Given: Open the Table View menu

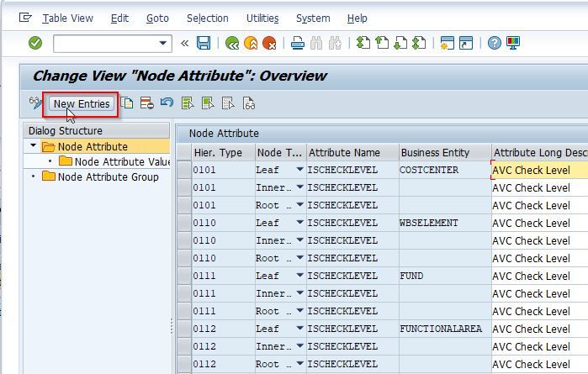Looking at the screenshot, I should click(x=67, y=18).
